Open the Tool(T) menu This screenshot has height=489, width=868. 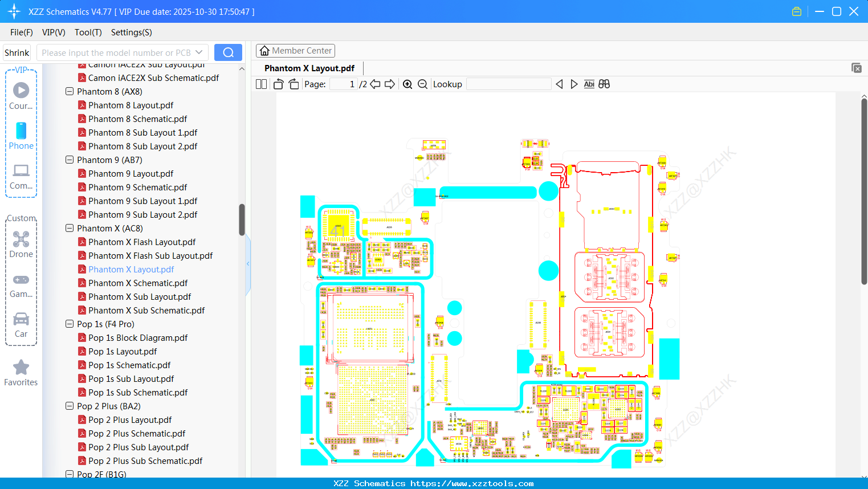click(88, 32)
